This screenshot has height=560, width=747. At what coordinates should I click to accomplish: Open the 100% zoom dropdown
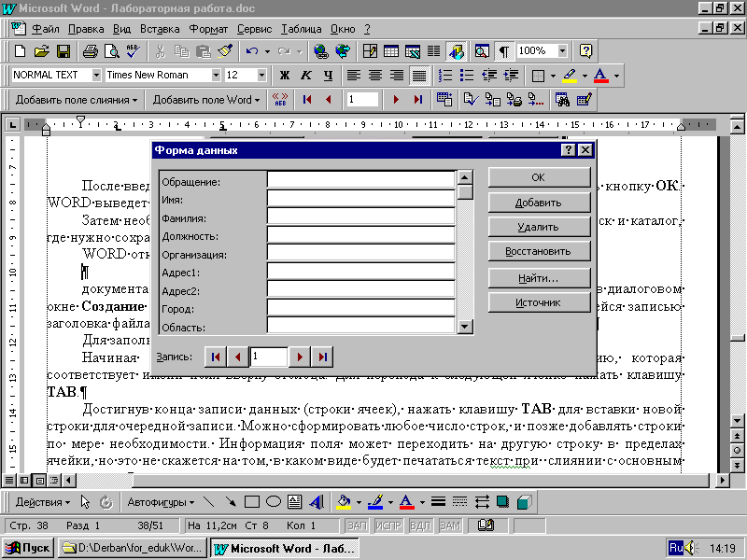563,51
